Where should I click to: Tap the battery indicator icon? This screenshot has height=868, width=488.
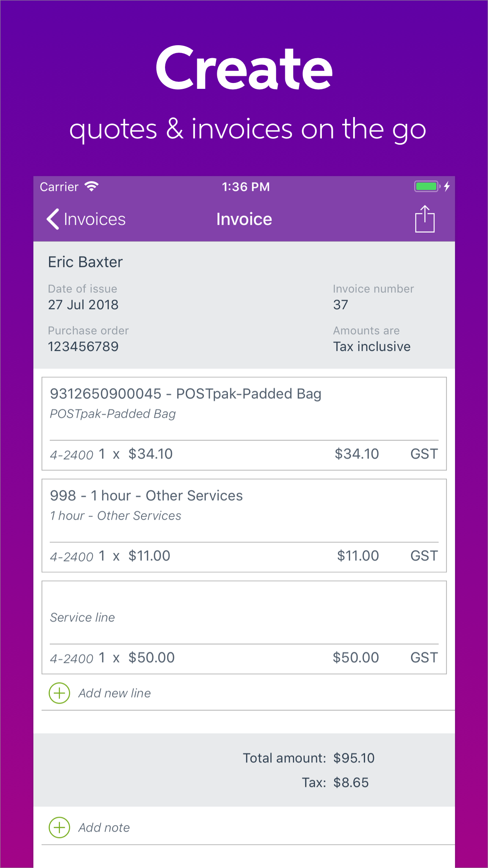427,186
